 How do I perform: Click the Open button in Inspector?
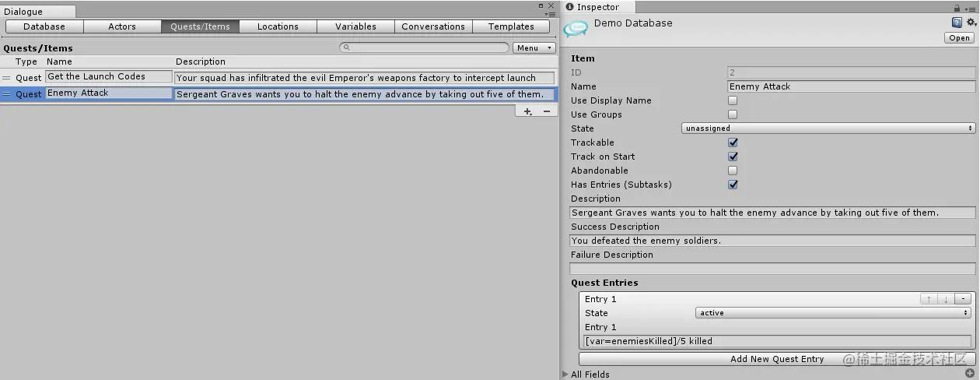coord(960,37)
